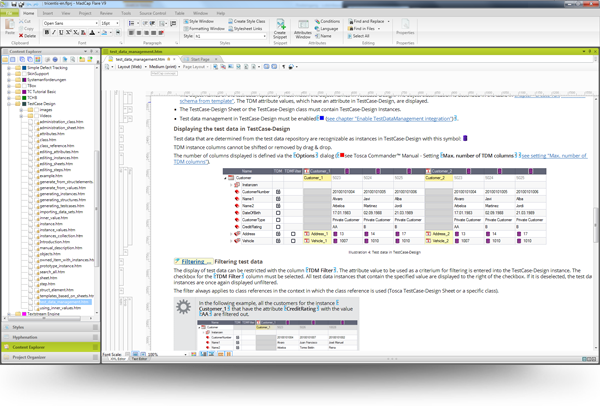Image resolution: width=600 pixels, height=408 pixels.
Task: Center align the paragraph
Action: pyautogui.click(x=139, y=33)
